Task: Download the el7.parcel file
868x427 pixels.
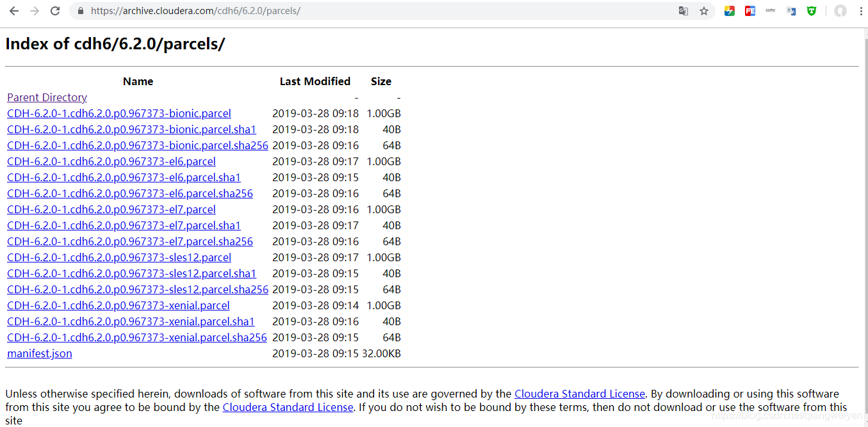Action: 111,209
